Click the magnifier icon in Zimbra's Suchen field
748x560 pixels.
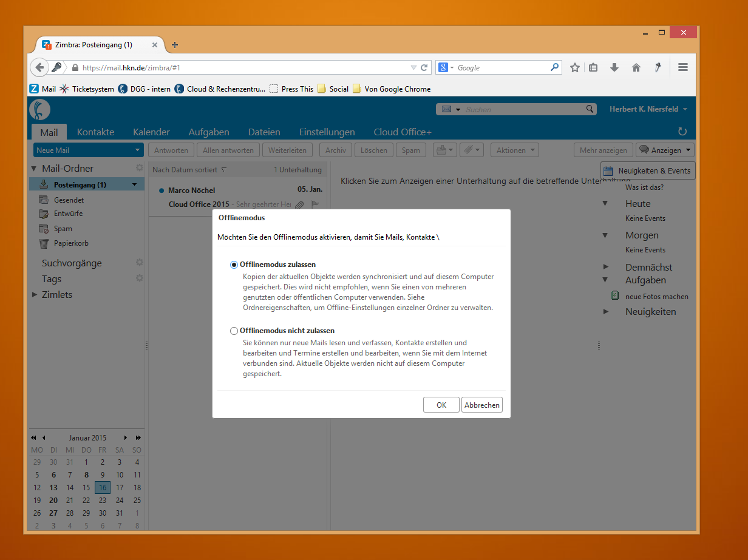(x=590, y=109)
